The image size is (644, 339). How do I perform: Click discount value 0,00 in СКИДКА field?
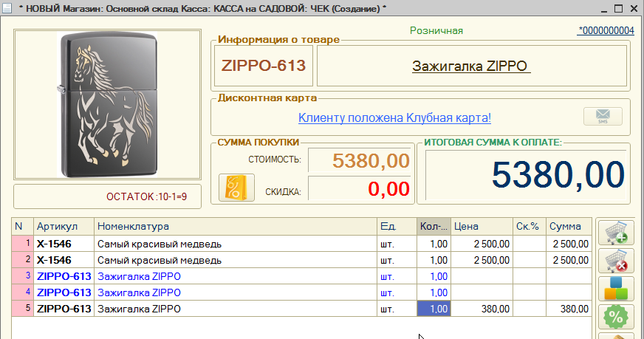tap(360, 188)
